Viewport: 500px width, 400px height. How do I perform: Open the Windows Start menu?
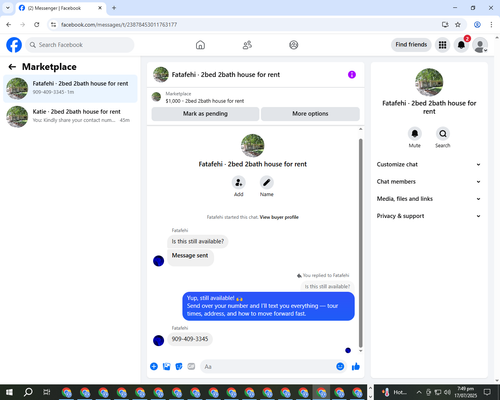coord(9,392)
